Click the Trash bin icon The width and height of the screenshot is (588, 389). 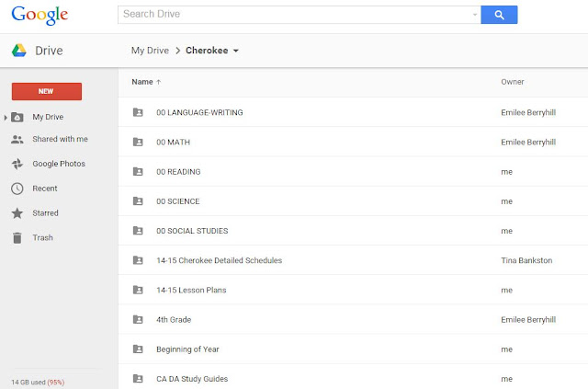(x=17, y=238)
